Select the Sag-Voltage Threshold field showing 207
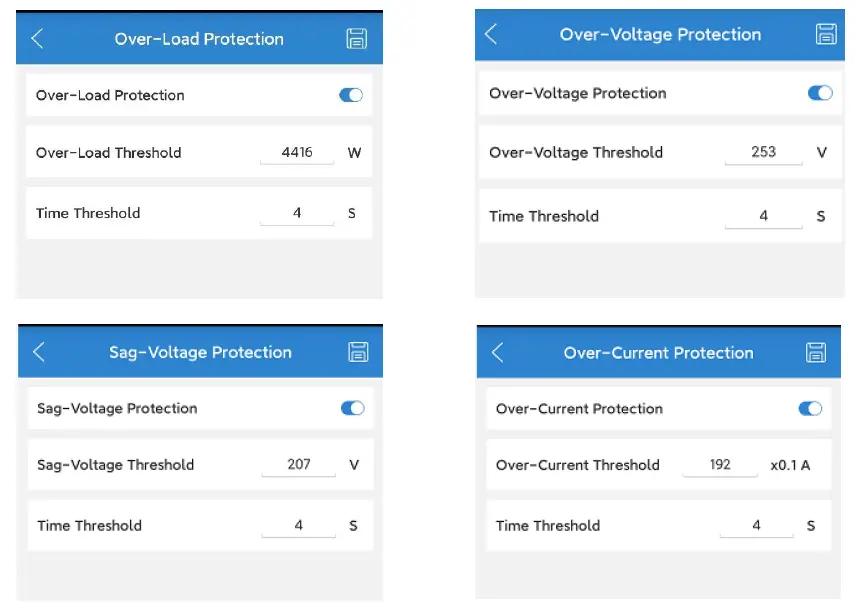 click(298, 465)
